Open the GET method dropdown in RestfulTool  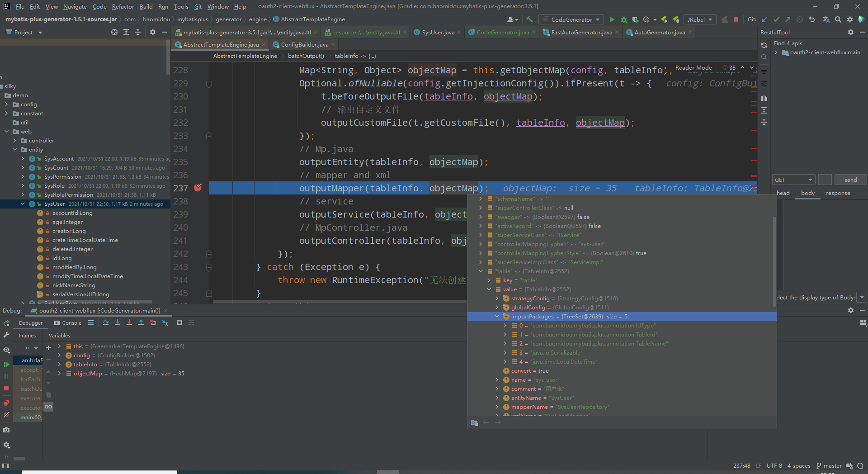coord(793,180)
